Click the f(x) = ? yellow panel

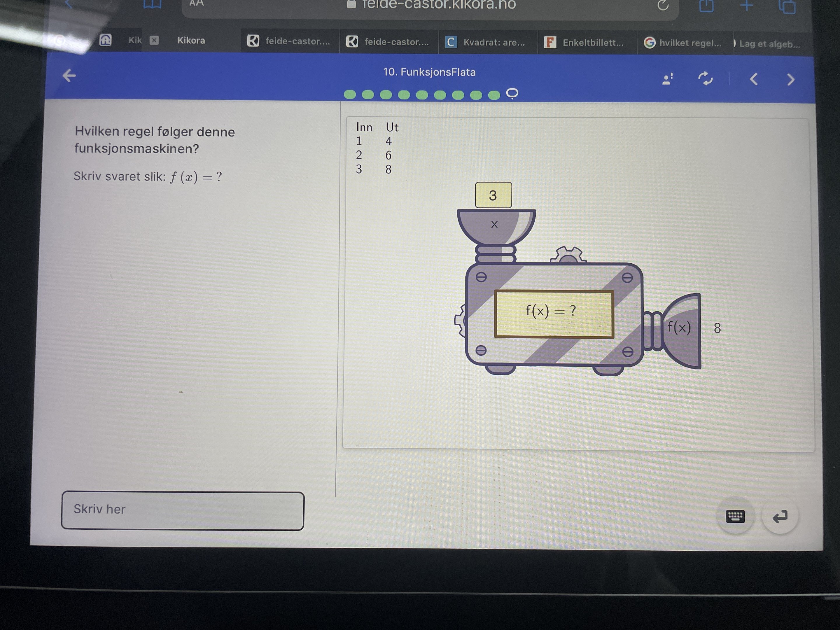pos(554,314)
